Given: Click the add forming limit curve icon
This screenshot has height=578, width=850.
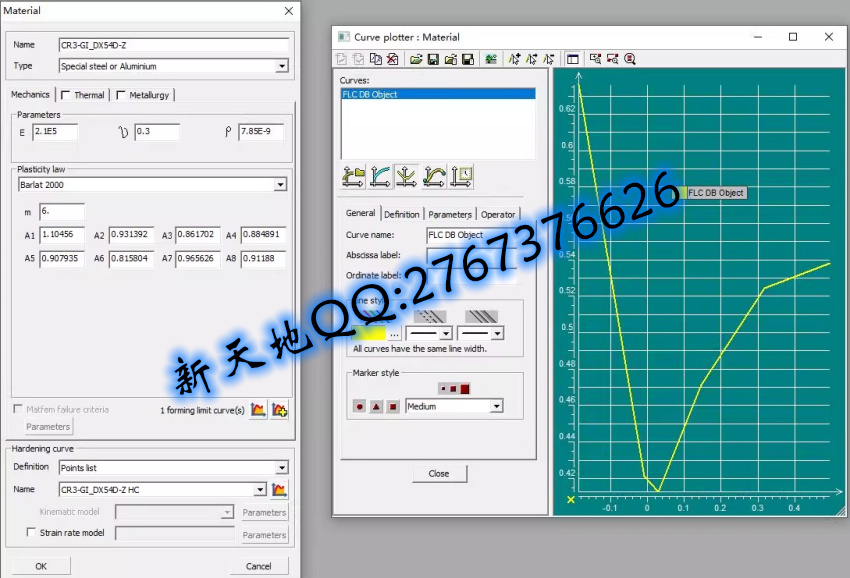Looking at the screenshot, I should [279, 410].
